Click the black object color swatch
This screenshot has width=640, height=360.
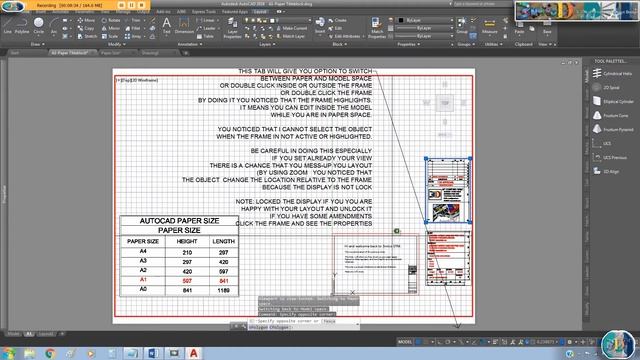[x=401, y=20]
